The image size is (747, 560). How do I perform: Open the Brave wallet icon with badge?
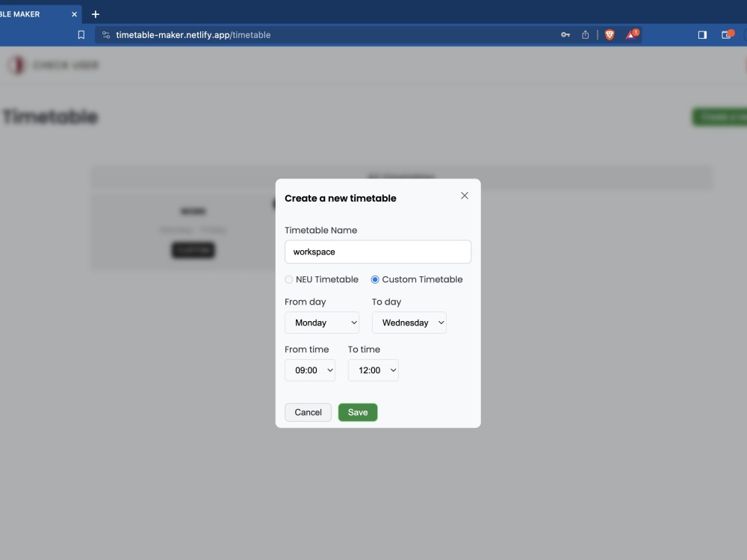pos(728,34)
